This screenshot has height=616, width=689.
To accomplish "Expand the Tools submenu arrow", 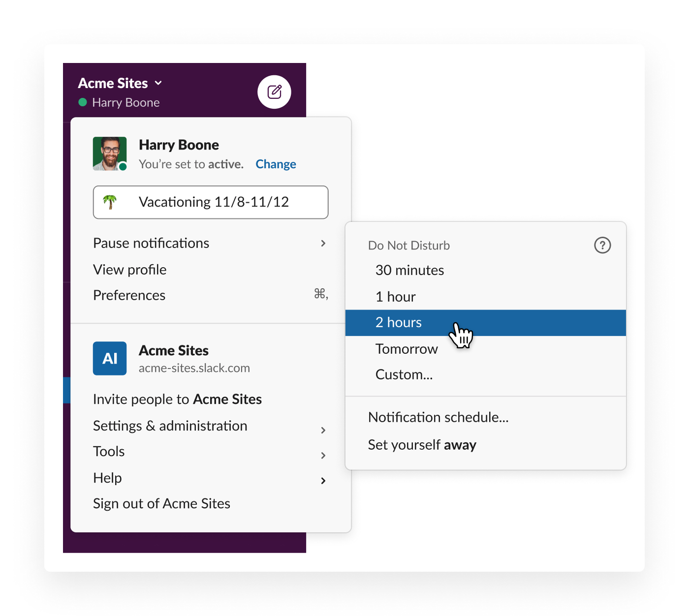I will click(x=323, y=456).
